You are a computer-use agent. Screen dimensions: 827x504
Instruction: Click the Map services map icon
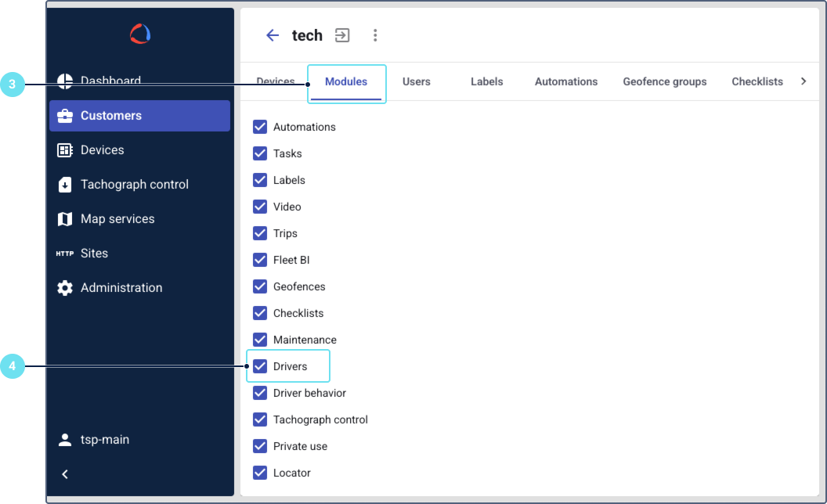click(65, 219)
